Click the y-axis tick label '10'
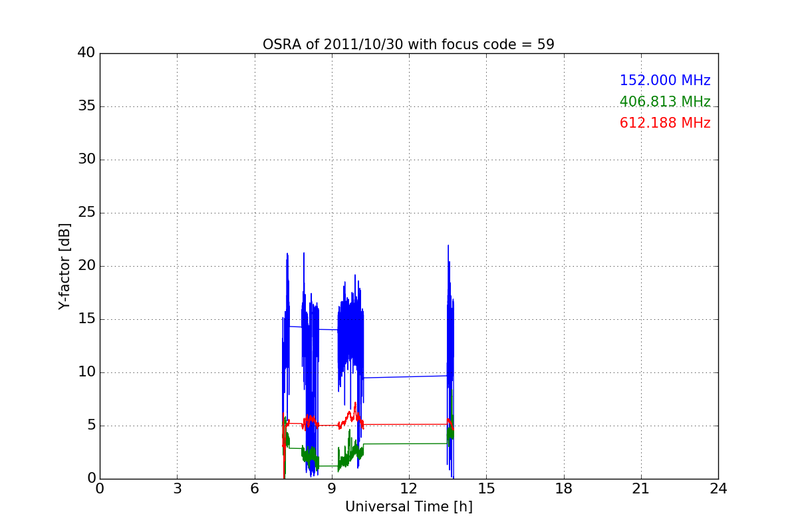The image size is (798, 532). (86, 372)
